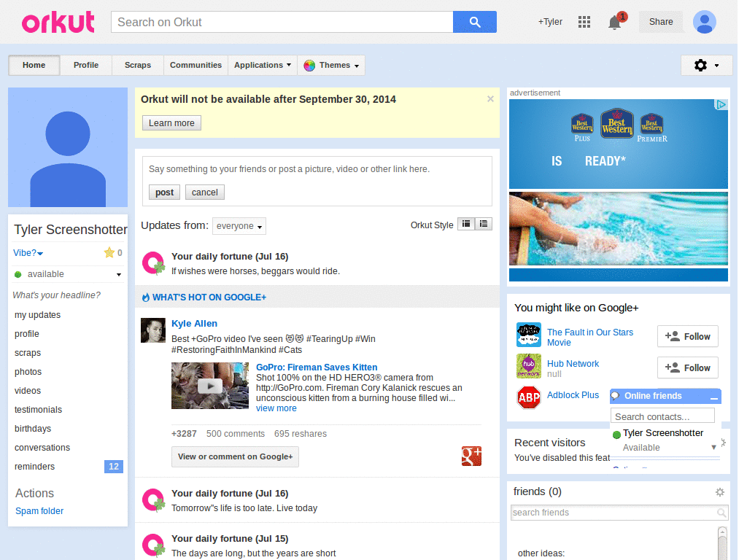The image size is (747, 560).
Task: Open GoPro: Fireman Saves Kitten link
Action: click(x=317, y=367)
